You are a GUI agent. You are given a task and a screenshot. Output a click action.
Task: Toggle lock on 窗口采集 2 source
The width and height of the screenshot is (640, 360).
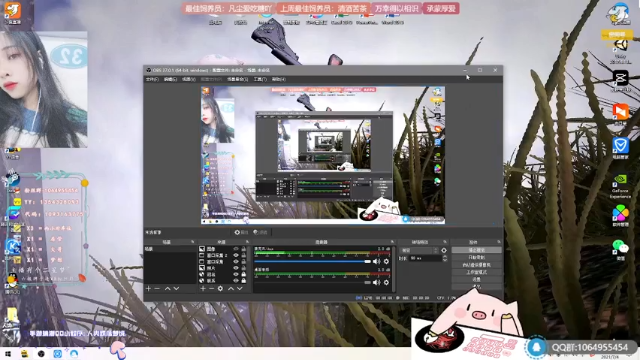click(244, 255)
